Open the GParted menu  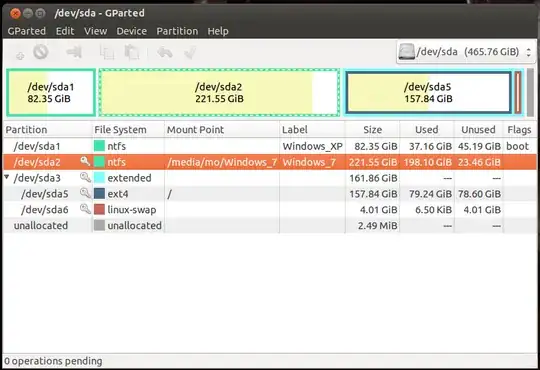coord(27,31)
